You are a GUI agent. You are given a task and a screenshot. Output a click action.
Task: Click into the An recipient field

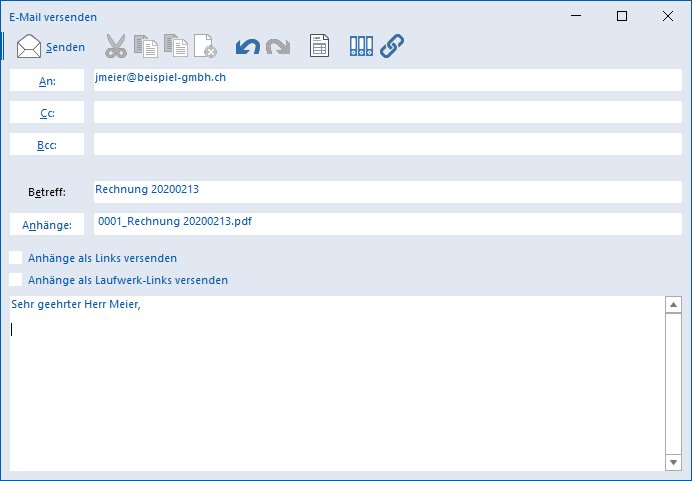[387, 80]
